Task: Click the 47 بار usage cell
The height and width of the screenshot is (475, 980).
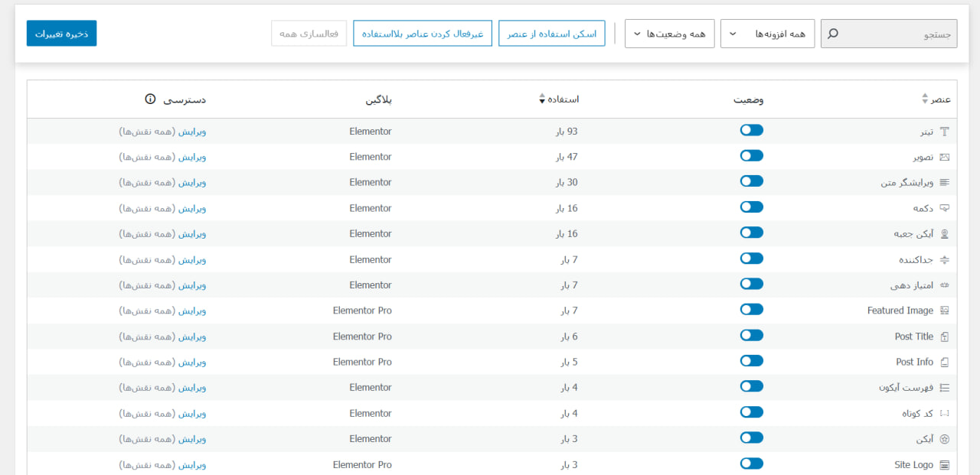Action: [567, 157]
